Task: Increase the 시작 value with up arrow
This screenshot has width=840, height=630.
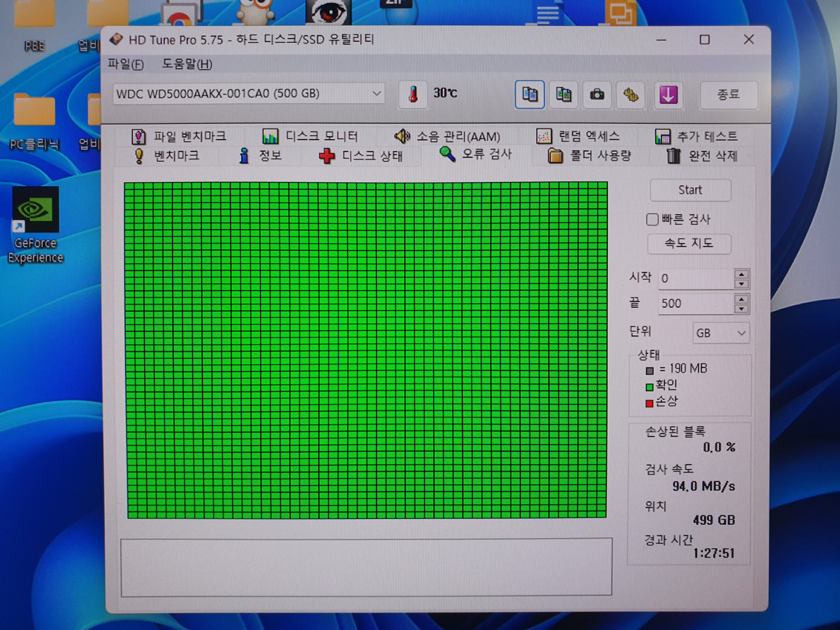Action: (741, 274)
